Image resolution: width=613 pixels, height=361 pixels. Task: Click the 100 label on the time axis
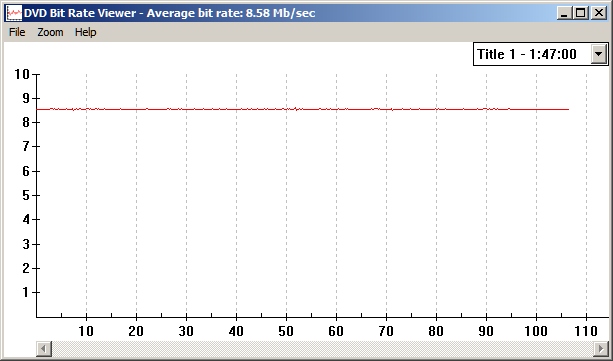(536, 331)
